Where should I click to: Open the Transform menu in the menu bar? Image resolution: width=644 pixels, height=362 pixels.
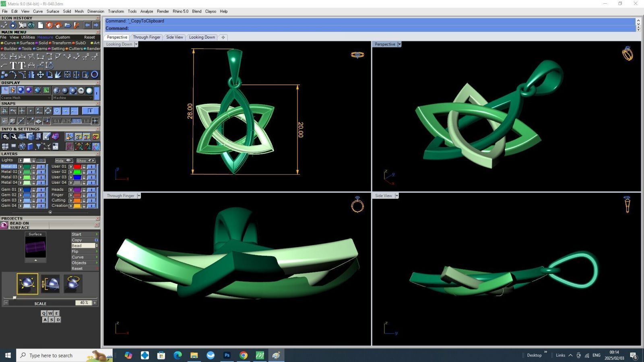click(116, 11)
